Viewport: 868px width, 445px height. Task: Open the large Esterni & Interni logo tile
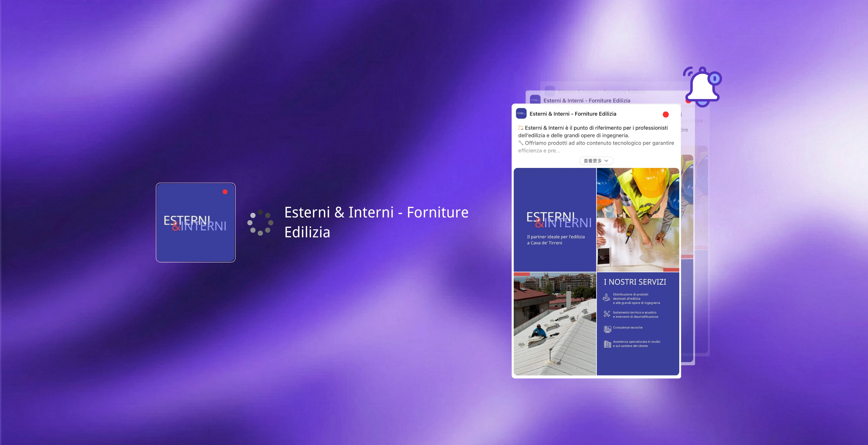pos(196,223)
